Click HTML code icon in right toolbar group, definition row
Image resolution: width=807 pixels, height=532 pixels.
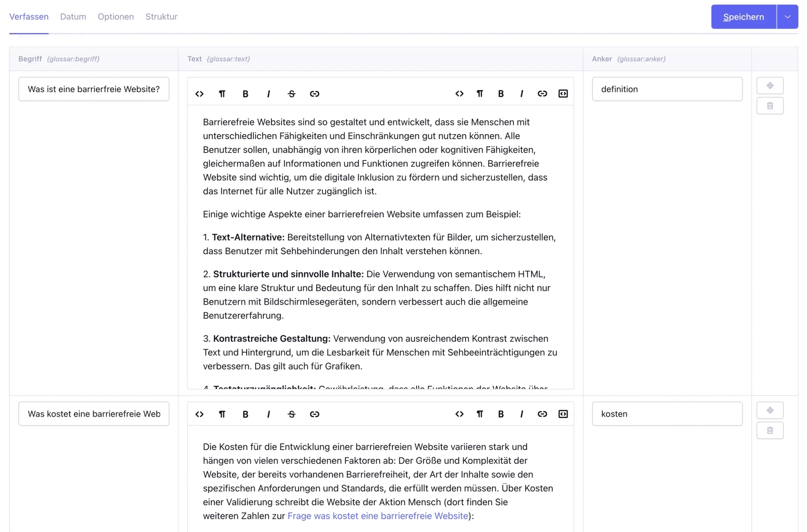[x=459, y=94]
